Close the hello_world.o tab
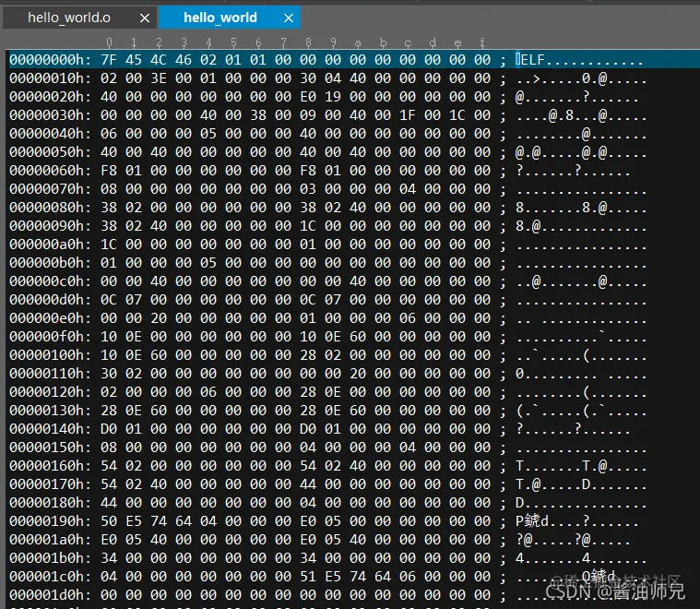The image size is (700, 609). 145,18
